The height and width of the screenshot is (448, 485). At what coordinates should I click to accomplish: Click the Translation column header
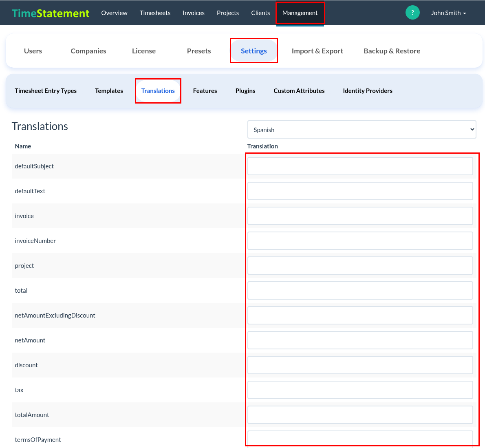pyautogui.click(x=262, y=146)
